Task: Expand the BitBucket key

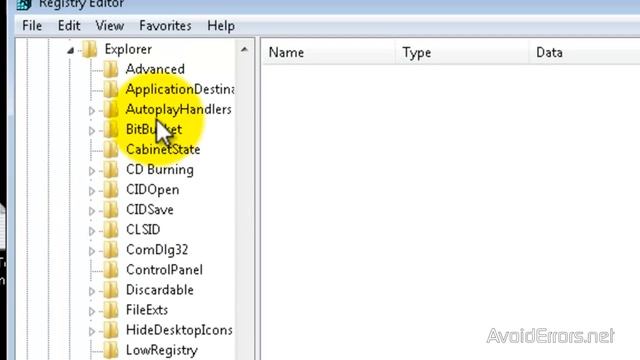Action: (91, 131)
